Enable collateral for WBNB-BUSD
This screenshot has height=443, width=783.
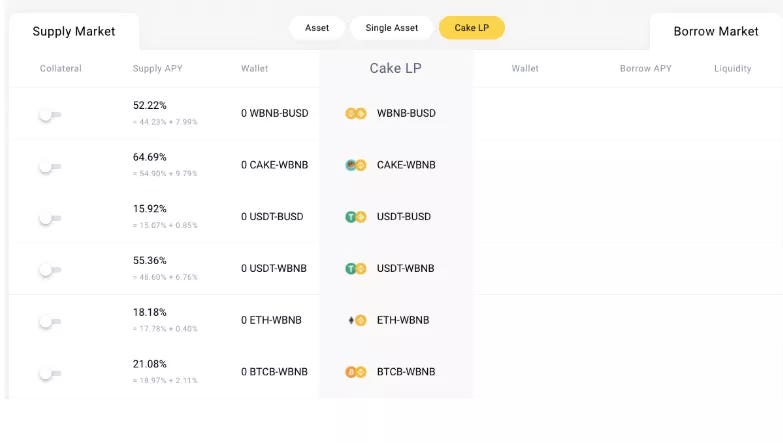point(50,115)
